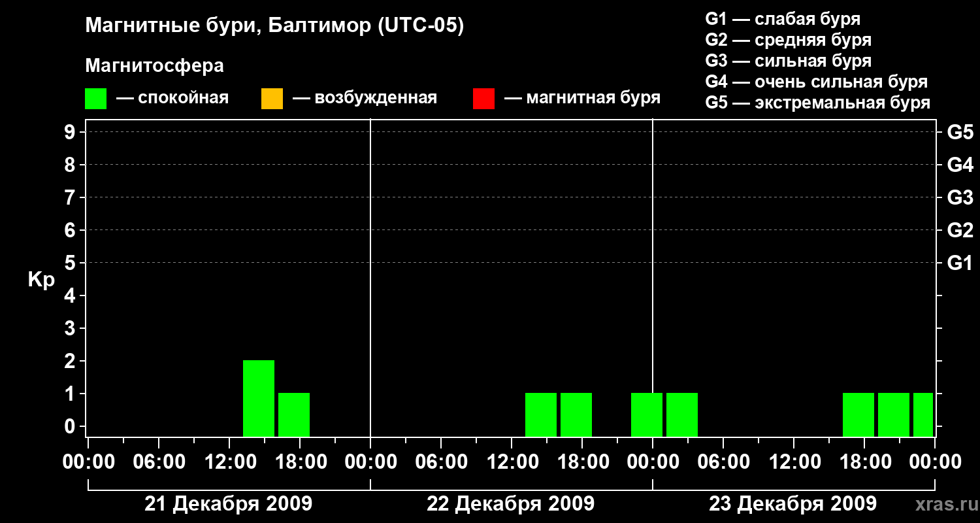
Task: Click the '12:00' label under 22 Декабря
Action: tap(512, 462)
